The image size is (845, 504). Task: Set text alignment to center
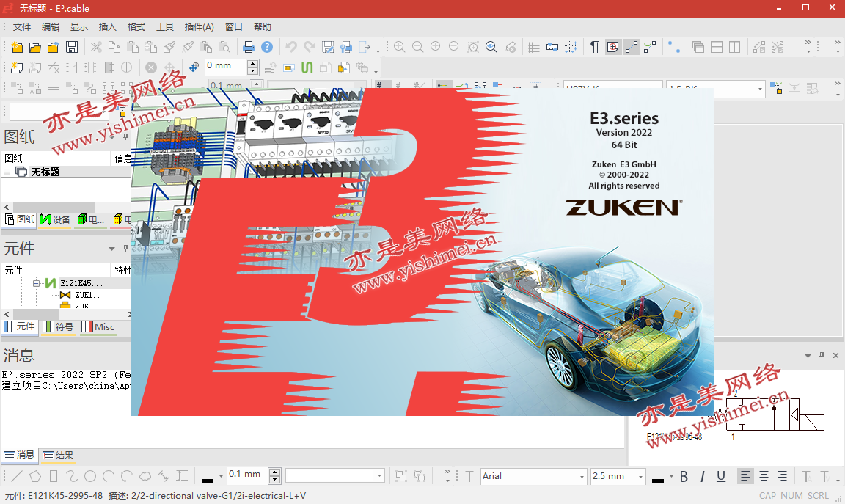764,477
